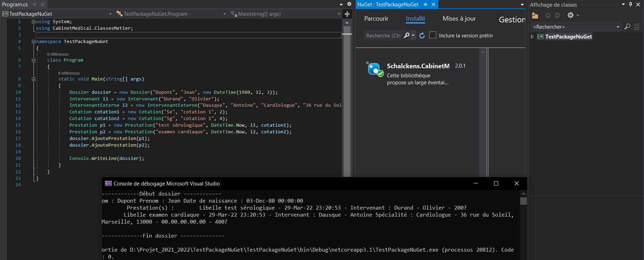The image size is (644, 260).
Task: Pin the NuGet : TestPackageNuGet tab
Action: (425, 5)
